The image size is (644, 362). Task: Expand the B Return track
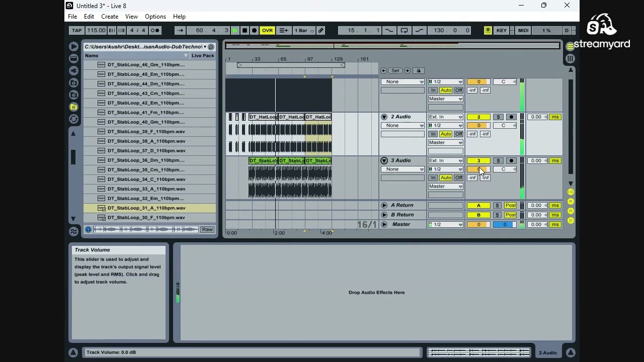pyautogui.click(x=384, y=215)
